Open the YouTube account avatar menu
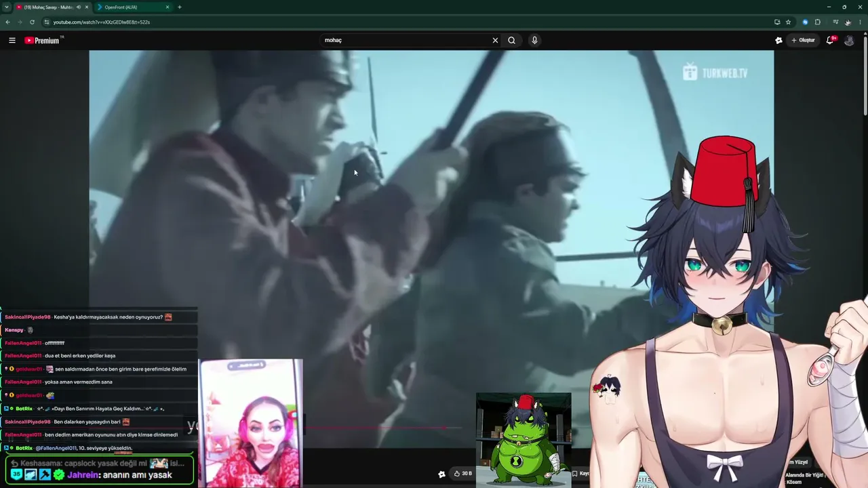Screen dimensions: 868x488 [849, 41]
